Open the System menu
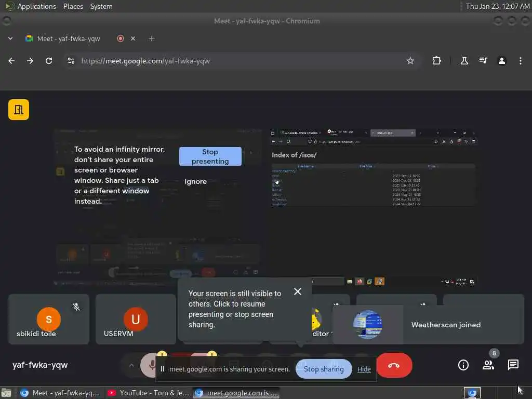The height and width of the screenshot is (399, 532). click(101, 6)
